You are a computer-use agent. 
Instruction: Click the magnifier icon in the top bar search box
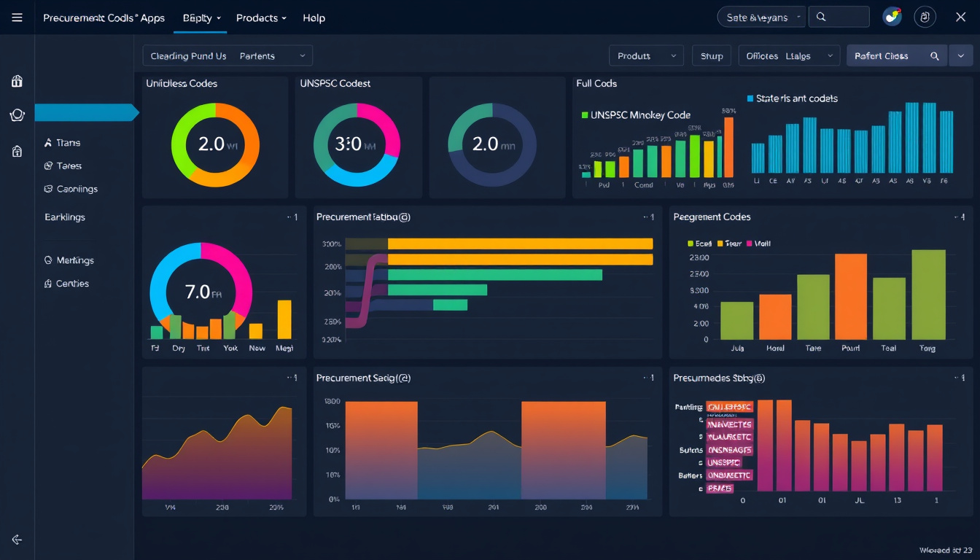pyautogui.click(x=822, y=17)
